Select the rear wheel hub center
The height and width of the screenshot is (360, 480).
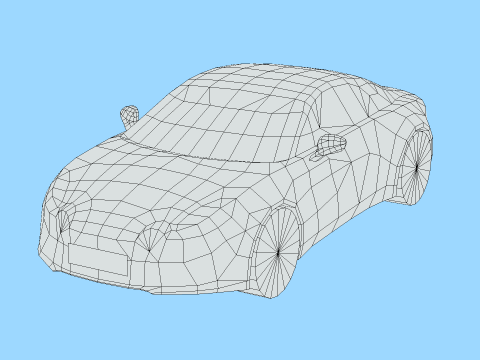coord(417,168)
